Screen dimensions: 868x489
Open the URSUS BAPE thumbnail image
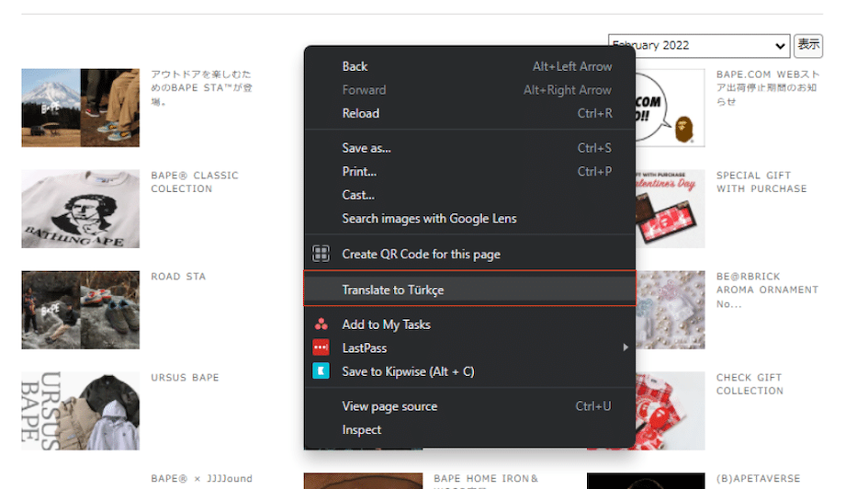[x=80, y=411]
